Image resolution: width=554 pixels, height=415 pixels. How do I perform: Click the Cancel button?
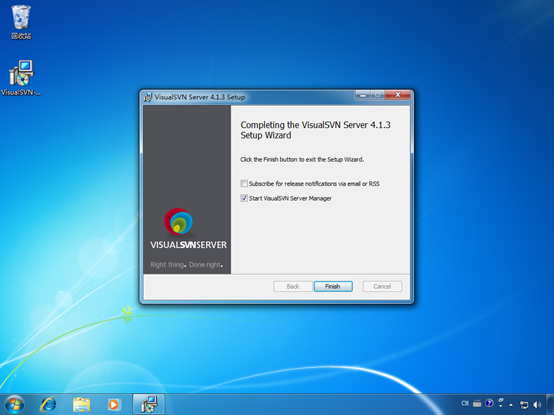pyautogui.click(x=382, y=286)
